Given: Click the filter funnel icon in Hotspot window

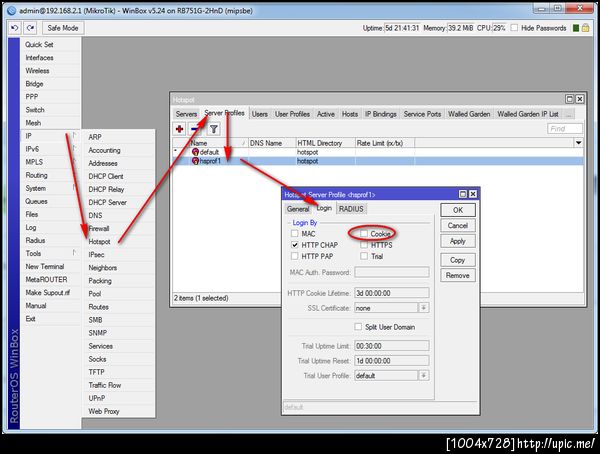Looking at the screenshot, I should pos(214,129).
